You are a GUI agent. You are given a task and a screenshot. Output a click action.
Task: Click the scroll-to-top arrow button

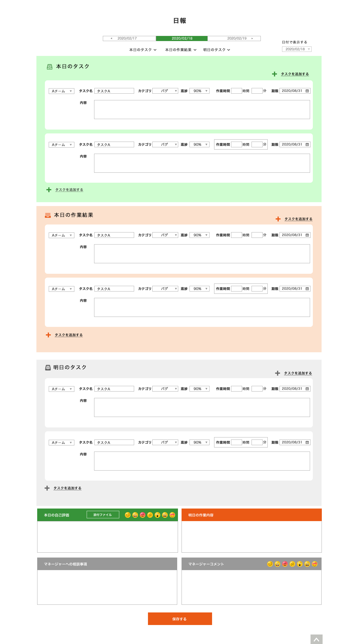(316, 639)
